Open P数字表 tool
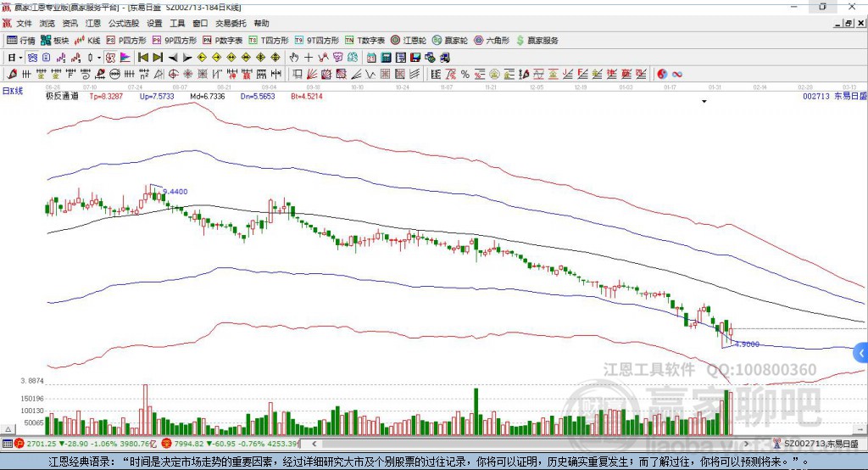Image resolution: width=868 pixels, height=470 pixels. click(x=223, y=41)
